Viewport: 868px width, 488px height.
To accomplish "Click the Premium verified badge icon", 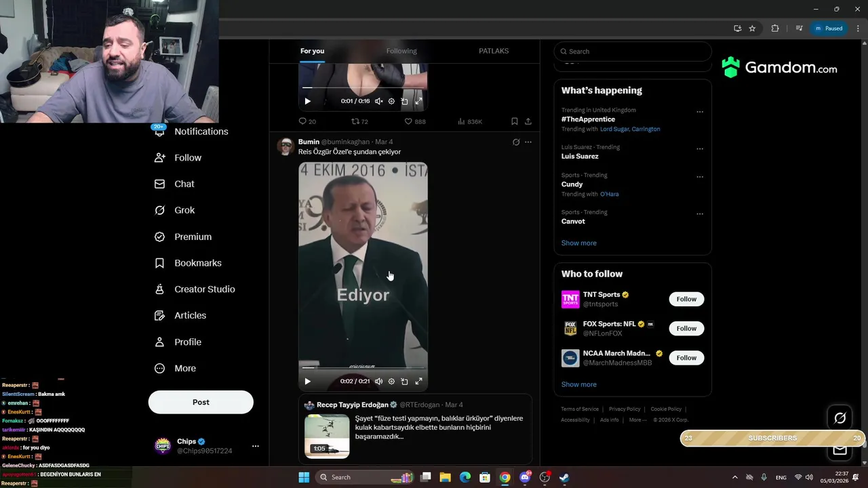I will point(159,237).
